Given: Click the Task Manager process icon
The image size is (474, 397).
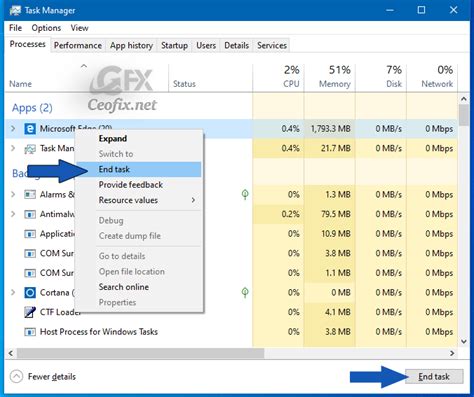Looking at the screenshot, I should pos(30,149).
